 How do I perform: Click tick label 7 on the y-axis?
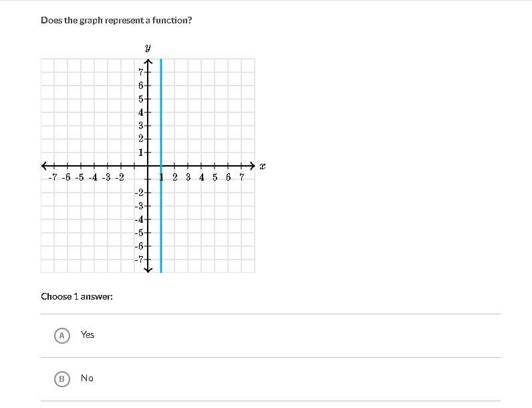point(141,72)
